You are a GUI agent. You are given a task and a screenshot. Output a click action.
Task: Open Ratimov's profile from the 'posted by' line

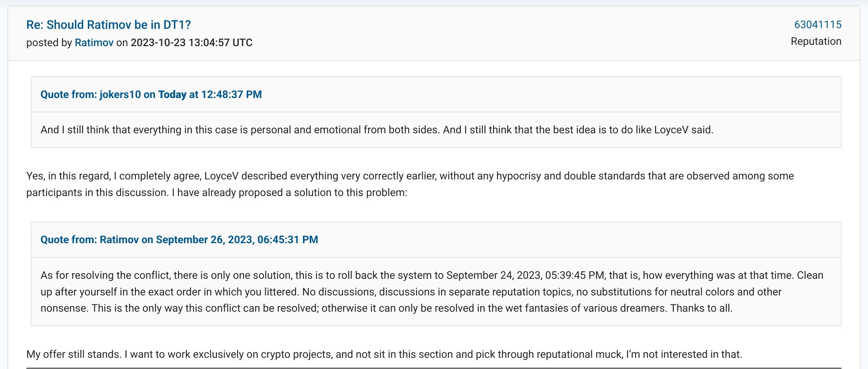coord(94,43)
